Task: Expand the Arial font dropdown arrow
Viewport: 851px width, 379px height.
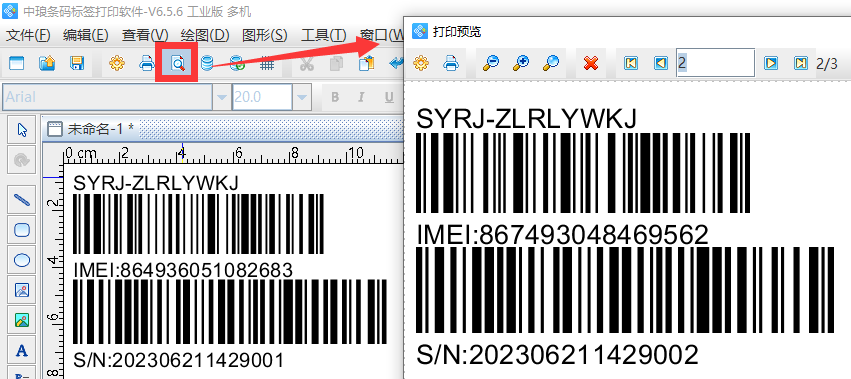Action: click(222, 98)
